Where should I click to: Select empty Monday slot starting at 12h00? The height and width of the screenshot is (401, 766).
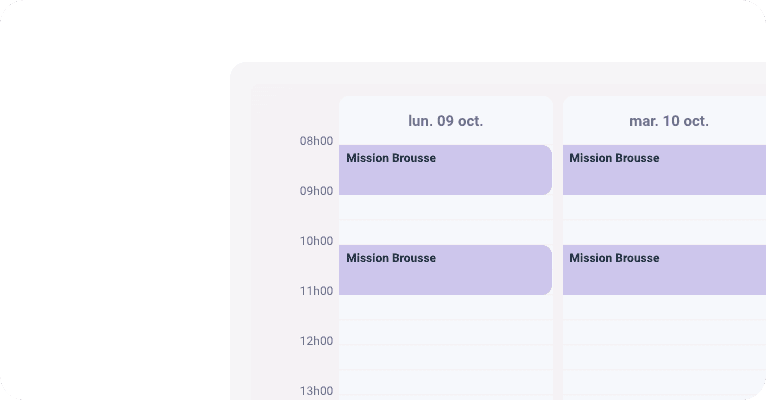[446, 358]
